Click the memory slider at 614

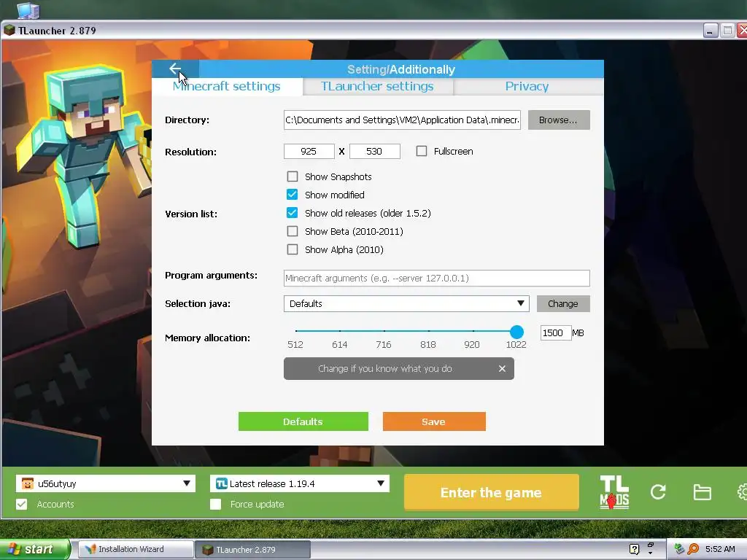(340, 330)
